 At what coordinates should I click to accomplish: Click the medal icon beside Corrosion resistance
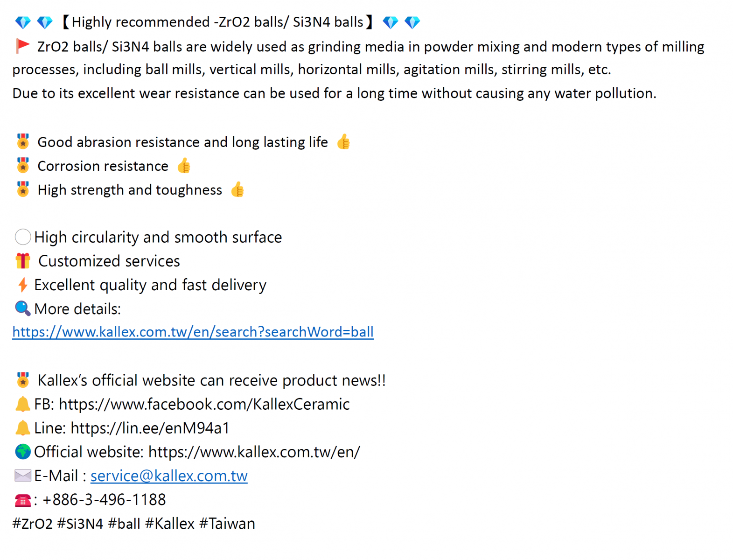coord(22,166)
